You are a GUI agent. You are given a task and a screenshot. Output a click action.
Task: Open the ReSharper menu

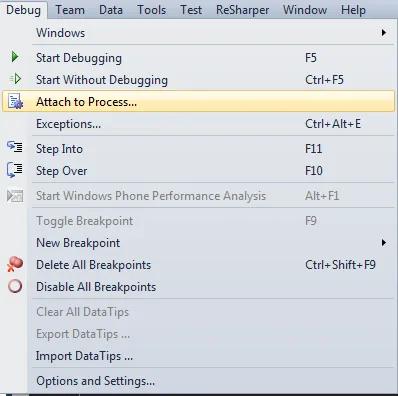[242, 10]
